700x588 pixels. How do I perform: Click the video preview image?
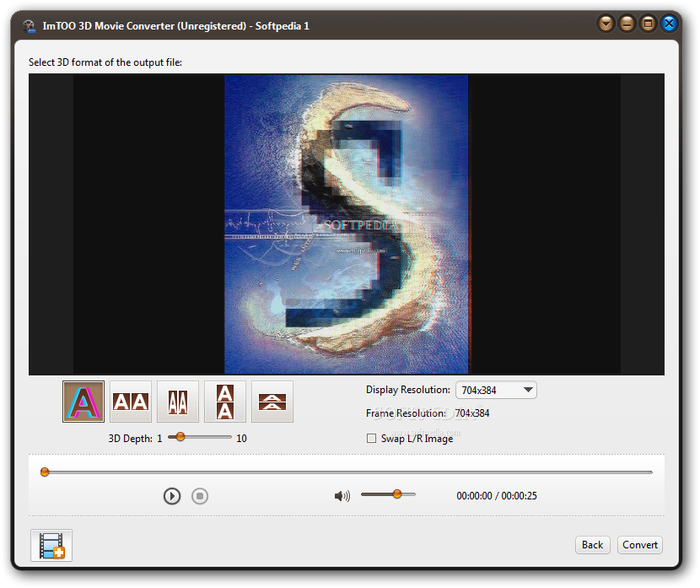pos(347,224)
